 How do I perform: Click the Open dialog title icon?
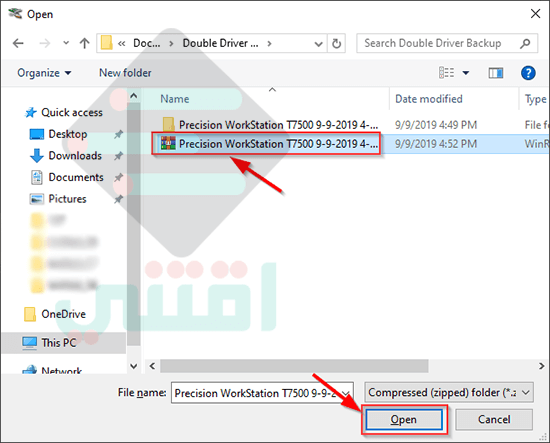tap(15, 14)
